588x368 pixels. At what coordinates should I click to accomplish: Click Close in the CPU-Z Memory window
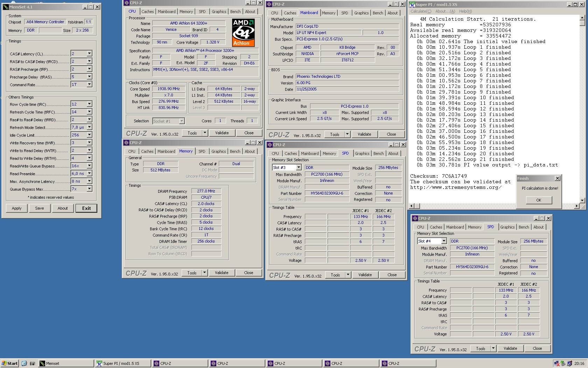tap(248, 273)
